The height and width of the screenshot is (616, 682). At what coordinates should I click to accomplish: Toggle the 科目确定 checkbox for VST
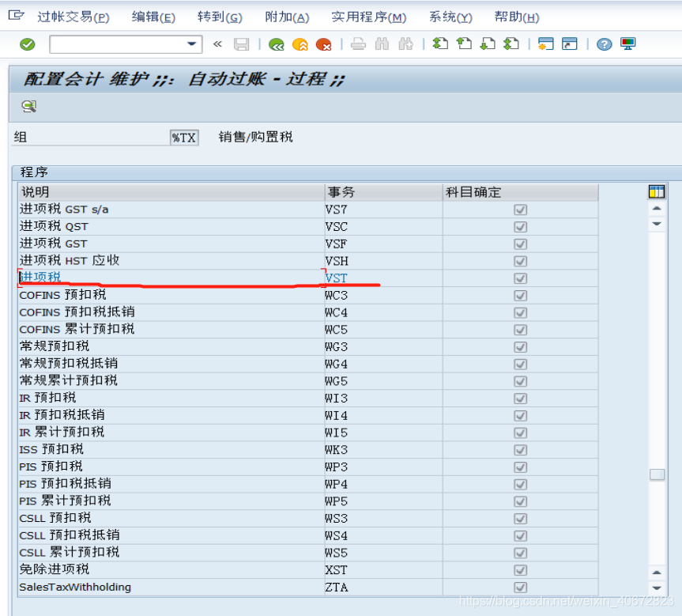(520, 278)
